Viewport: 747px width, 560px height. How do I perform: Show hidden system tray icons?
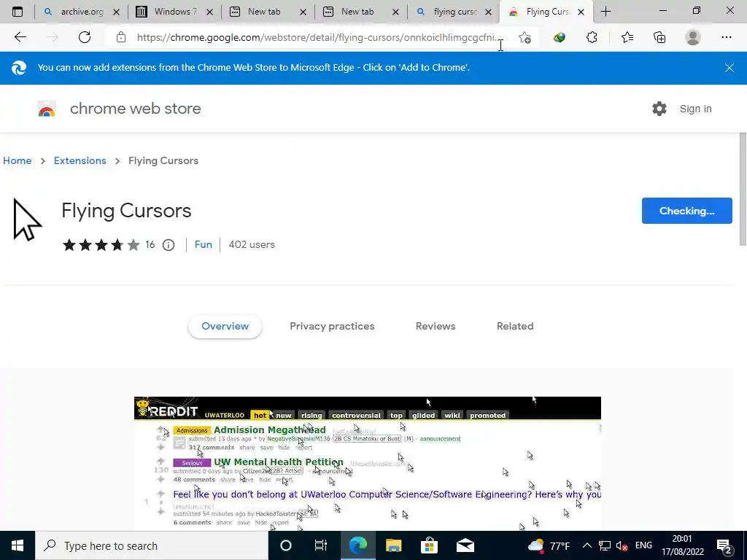(x=587, y=545)
